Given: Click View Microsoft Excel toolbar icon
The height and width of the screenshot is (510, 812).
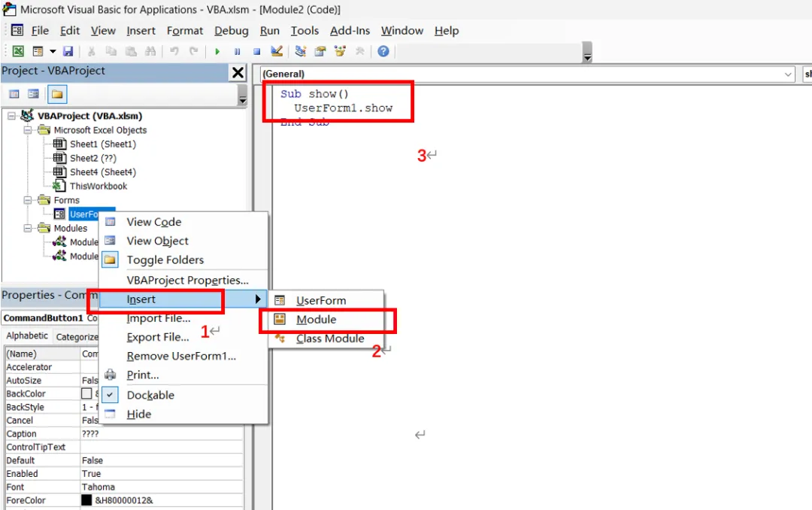Looking at the screenshot, I should point(18,51).
